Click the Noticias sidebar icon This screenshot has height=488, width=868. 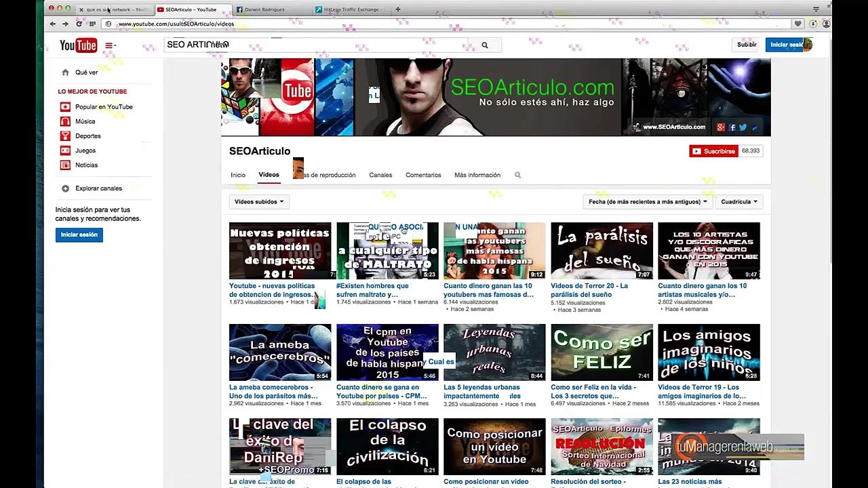tap(65, 165)
